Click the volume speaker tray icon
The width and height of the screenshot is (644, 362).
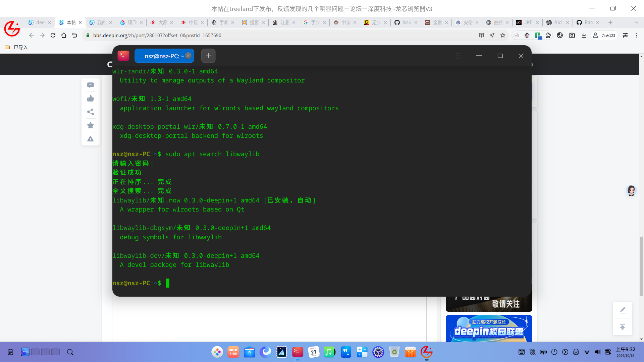(x=598, y=352)
